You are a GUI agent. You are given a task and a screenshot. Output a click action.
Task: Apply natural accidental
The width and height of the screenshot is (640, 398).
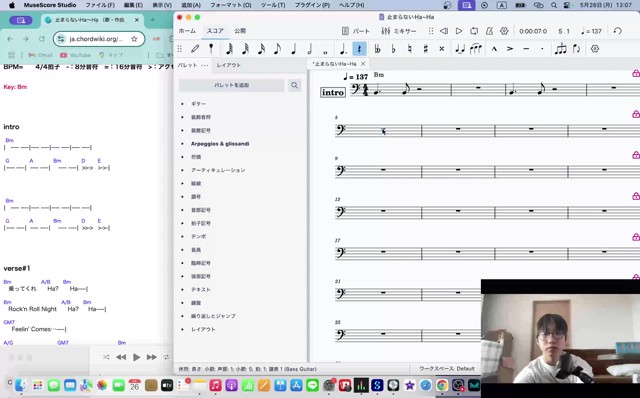[409, 49]
